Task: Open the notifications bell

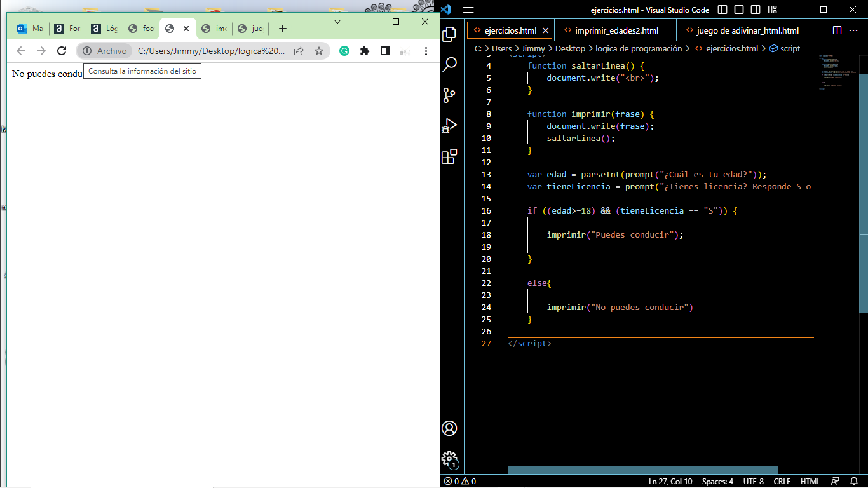Action: click(853, 482)
